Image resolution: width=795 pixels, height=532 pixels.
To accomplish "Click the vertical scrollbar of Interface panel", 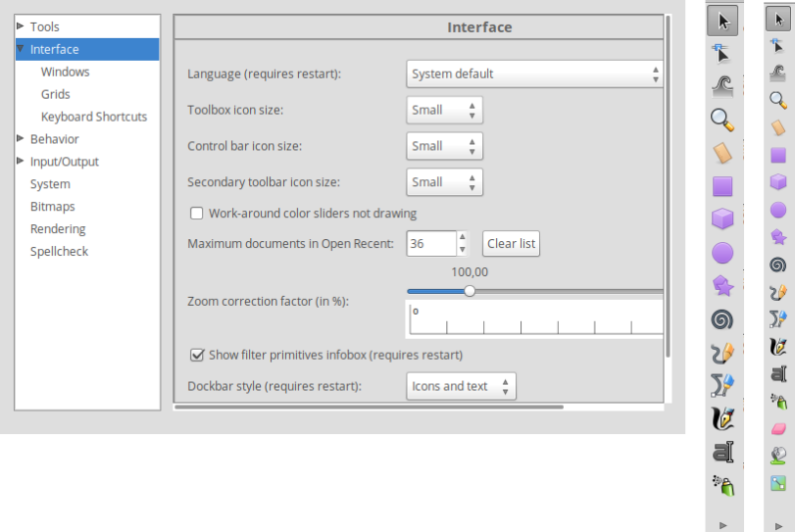I will point(668,185).
